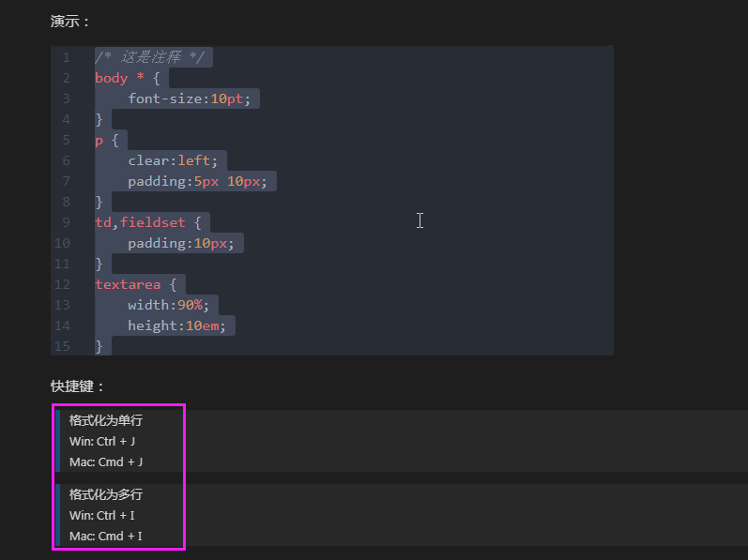Click the '格式化为单行' text
748x560 pixels.
106,420
